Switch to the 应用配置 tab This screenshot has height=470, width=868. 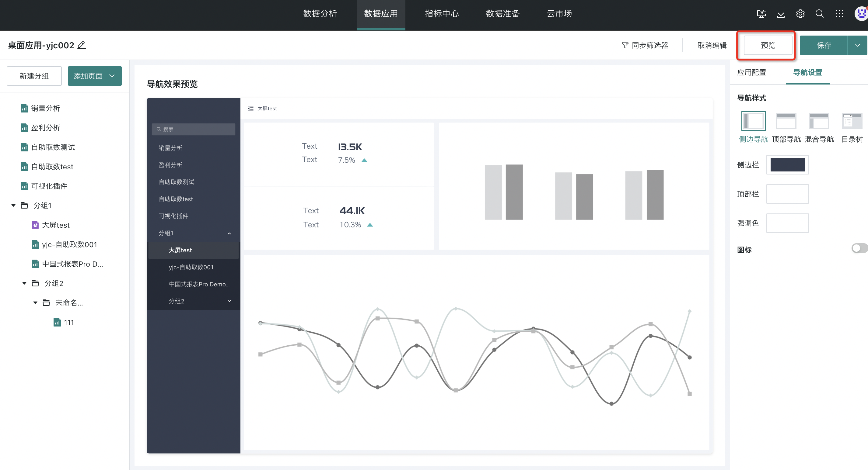tap(751, 72)
